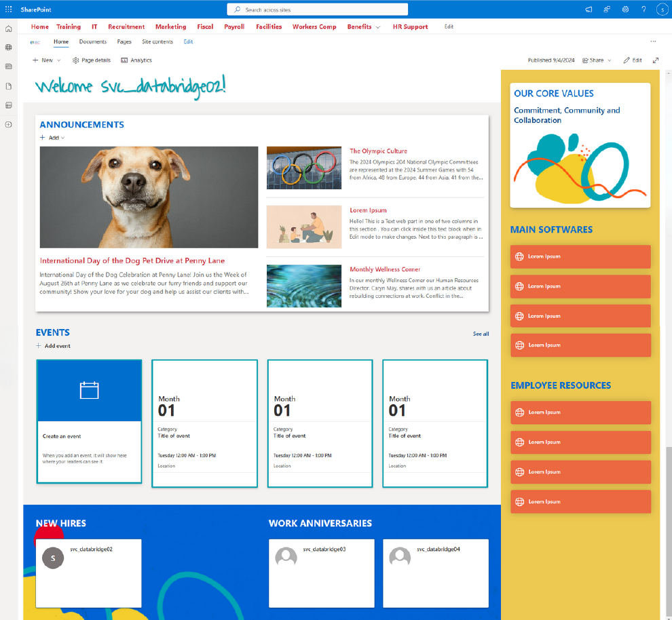Open My files page icon in sidebar

[x=9, y=86]
